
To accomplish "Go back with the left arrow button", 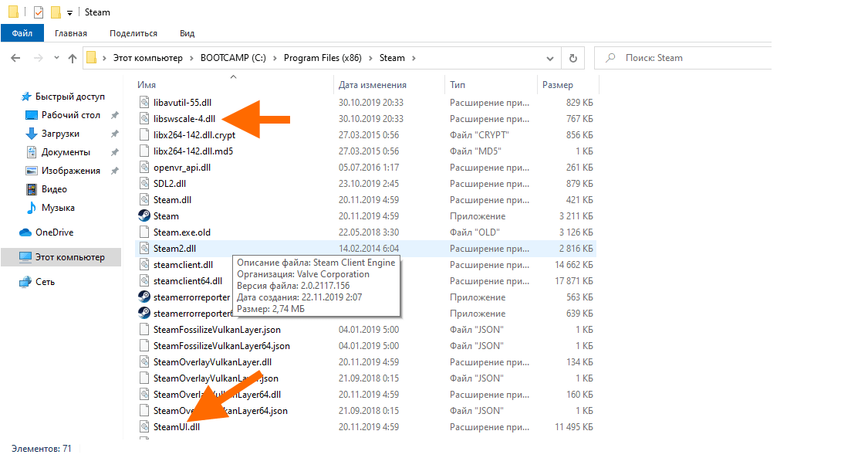I will click(x=15, y=58).
